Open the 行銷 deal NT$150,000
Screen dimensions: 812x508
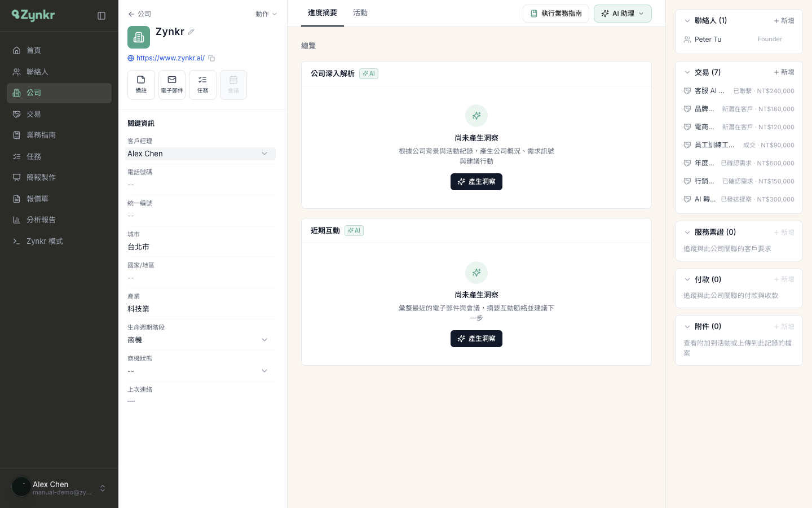click(739, 181)
